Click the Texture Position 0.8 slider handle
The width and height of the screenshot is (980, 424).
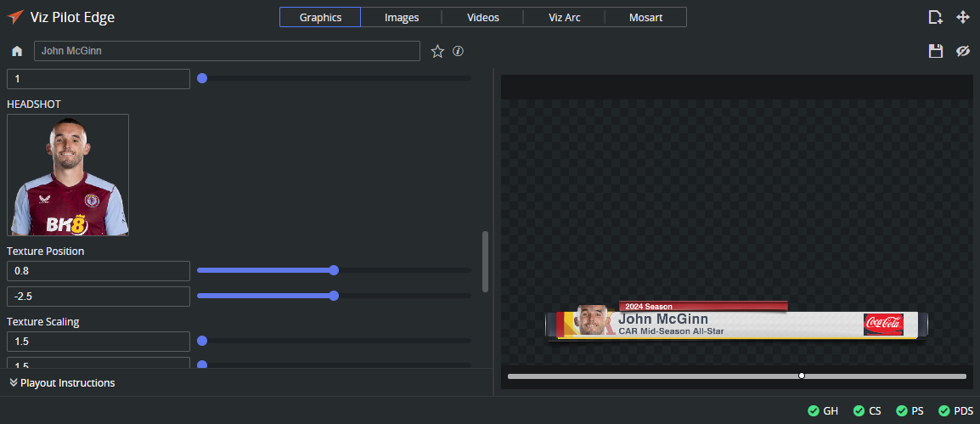click(x=334, y=270)
